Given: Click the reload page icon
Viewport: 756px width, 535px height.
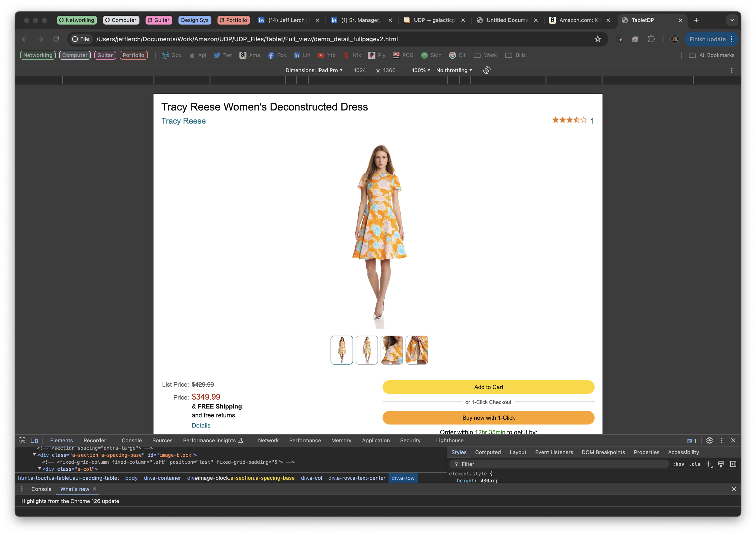Looking at the screenshot, I should [x=56, y=39].
